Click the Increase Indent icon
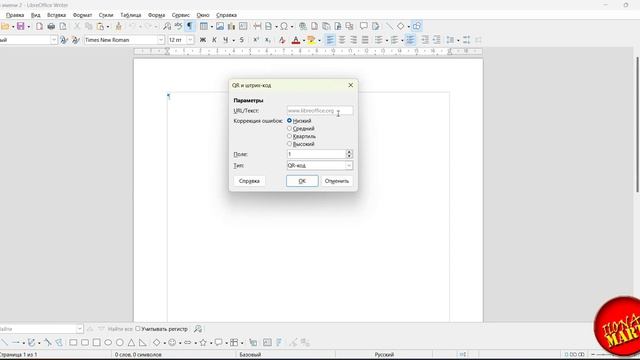The width and height of the screenshot is (640, 360). click(425, 40)
